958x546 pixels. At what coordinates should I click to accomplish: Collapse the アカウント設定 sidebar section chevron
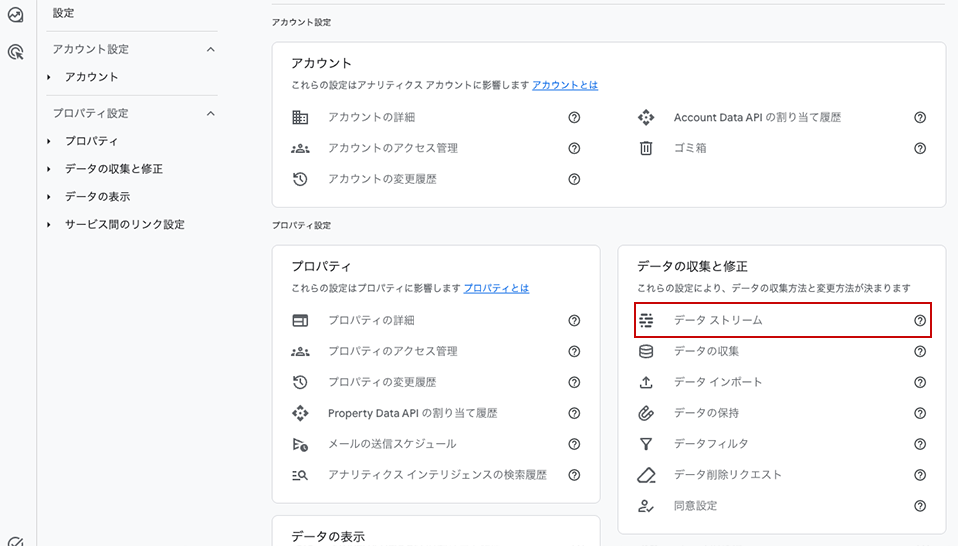coord(211,49)
